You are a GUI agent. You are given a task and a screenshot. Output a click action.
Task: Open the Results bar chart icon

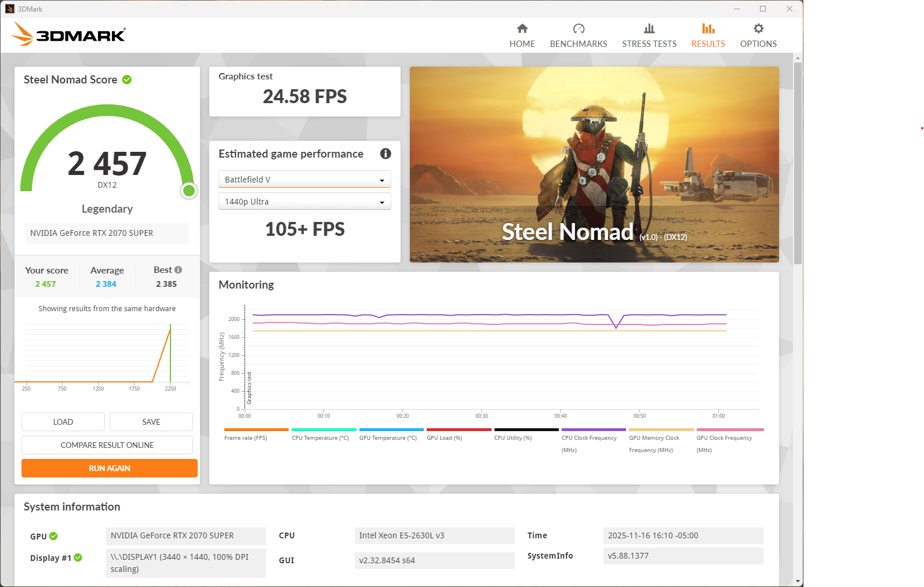coord(708,28)
